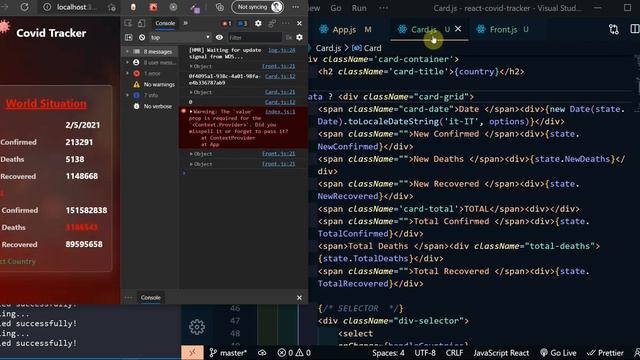This screenshot has height=360, width=640.
Task: Select language mode JavaScript React
Action: pos(501,353)
